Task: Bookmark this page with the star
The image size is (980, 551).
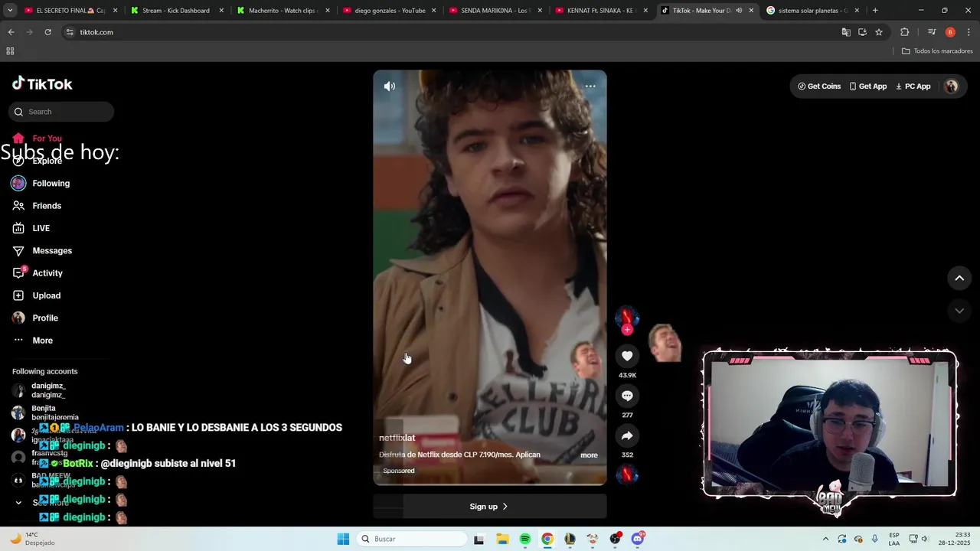Action: point(879,32)
